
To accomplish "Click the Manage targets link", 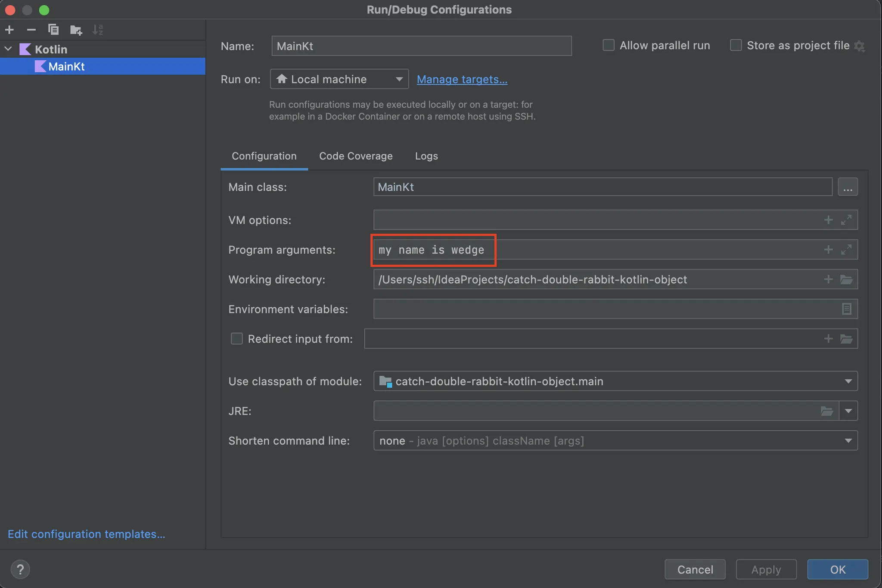I will pyautogui.click(x=462, y=79).
